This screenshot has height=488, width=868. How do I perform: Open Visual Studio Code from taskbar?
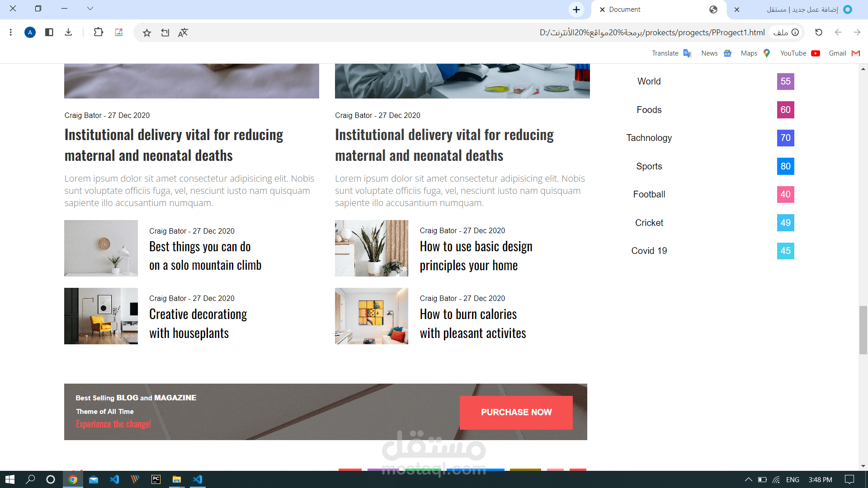[x=114, y=479]
